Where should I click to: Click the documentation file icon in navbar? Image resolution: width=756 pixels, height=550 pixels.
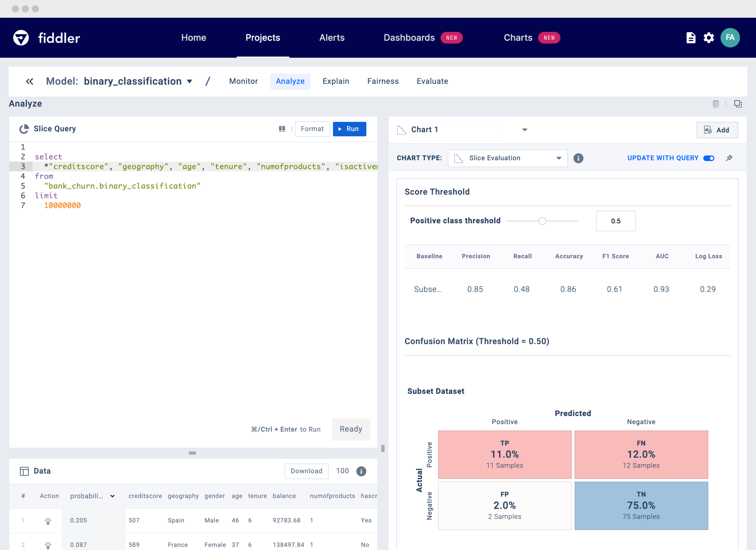click(691, 38)
